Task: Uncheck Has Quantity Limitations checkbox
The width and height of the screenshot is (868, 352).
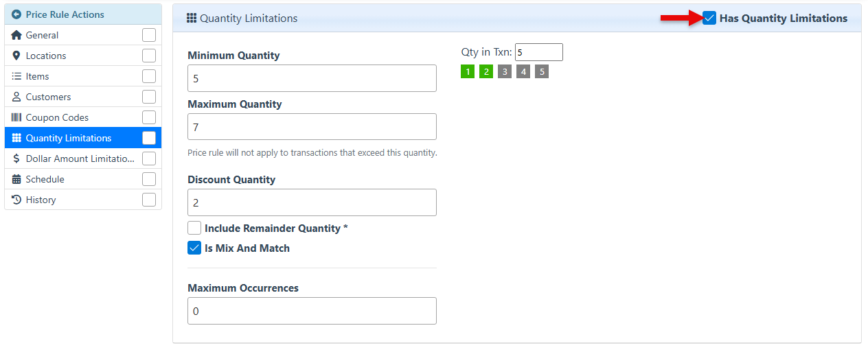Action: (709, 19)
